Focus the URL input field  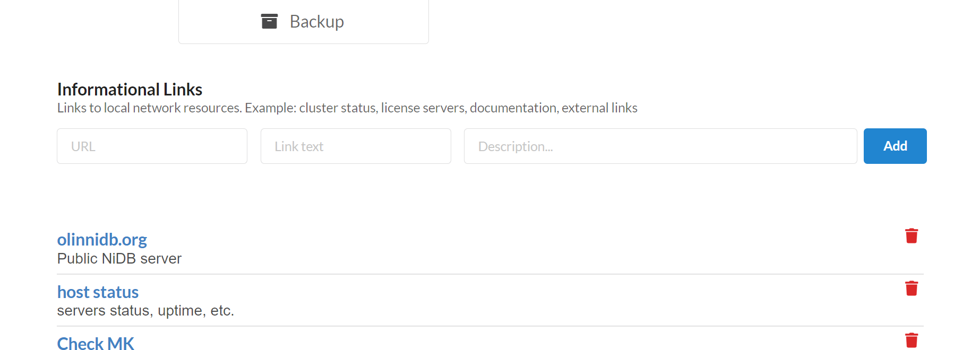point(152,146)
